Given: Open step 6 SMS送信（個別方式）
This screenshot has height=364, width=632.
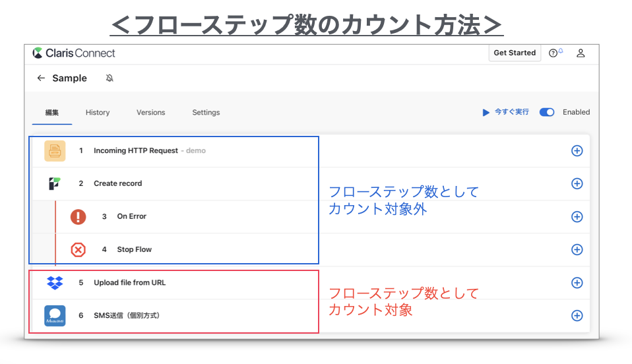Looking at the screenshot, I should 127,316.
